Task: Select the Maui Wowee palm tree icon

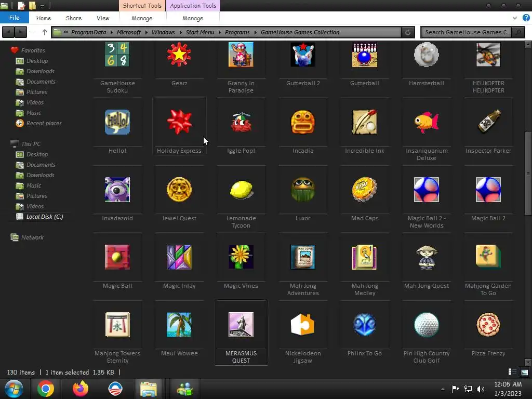Action: (x=179, y=325)
